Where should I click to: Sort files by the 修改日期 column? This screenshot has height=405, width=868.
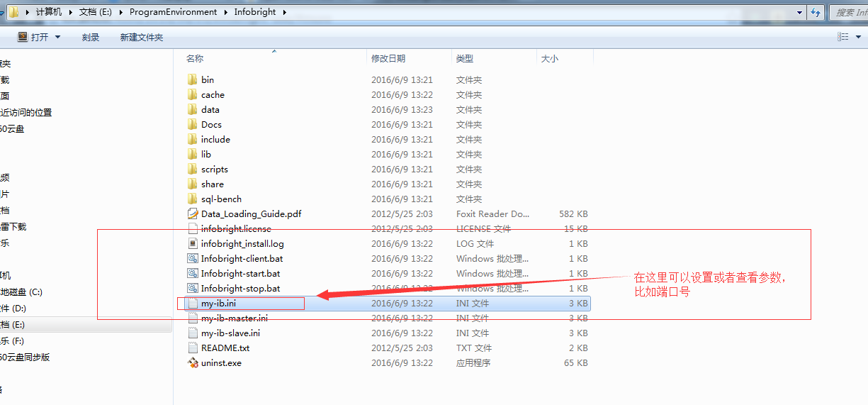[x=388, y=58]
